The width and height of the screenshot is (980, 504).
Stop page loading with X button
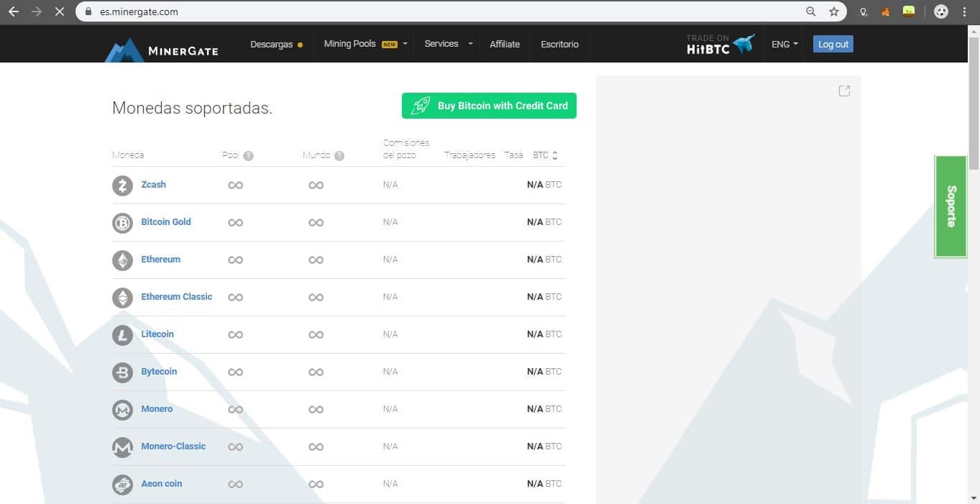60,12
